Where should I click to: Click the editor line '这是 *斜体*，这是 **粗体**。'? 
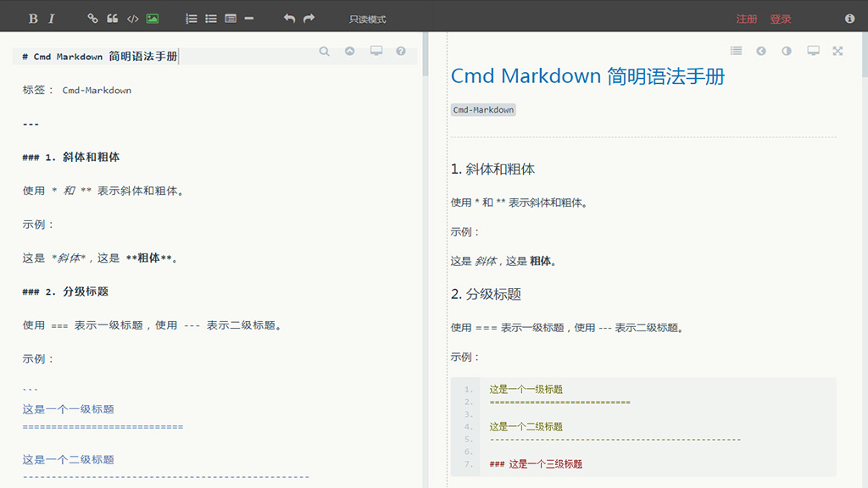(100, 258)
